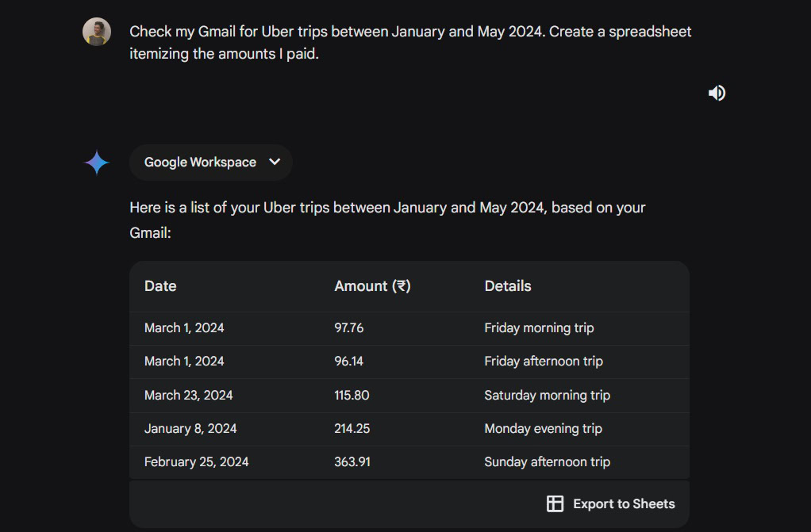This screenshot has height=532, width=811.
Task: Click the 363.91 amount cell
Action: point(352,461)
